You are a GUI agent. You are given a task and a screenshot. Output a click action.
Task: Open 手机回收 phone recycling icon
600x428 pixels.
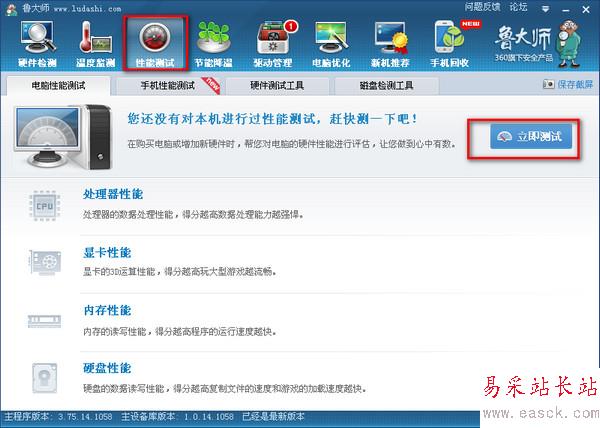(x=450, y=44)
